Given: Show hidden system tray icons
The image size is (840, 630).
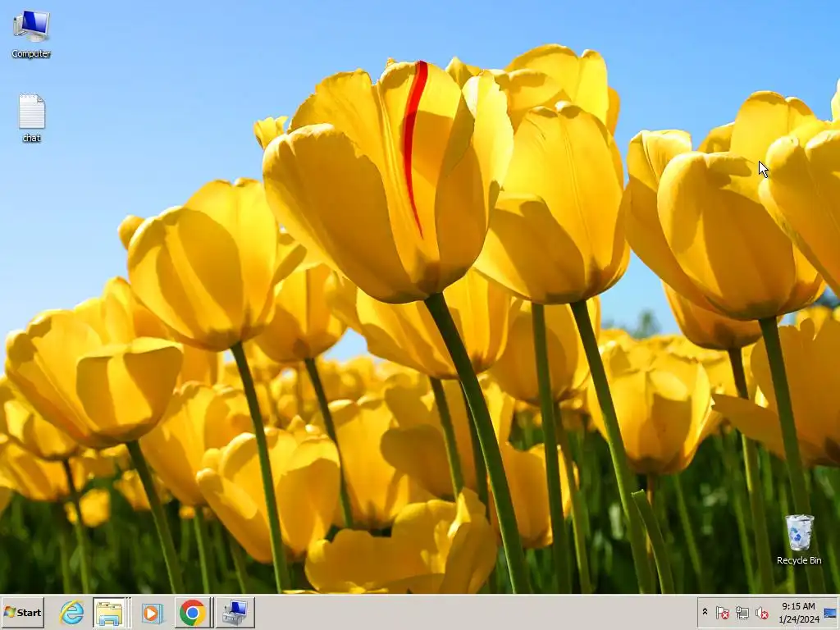Looking at the screenshot, I should click(x=705, y=612).
